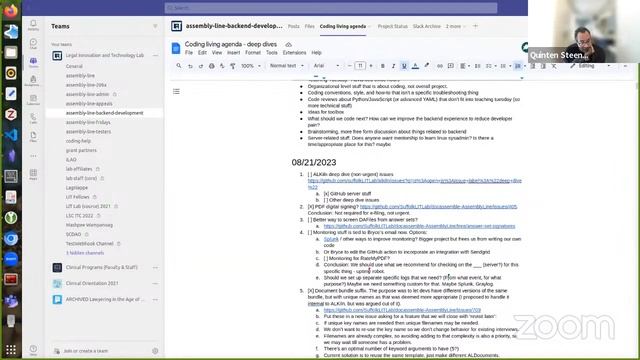This screenshot has height=360, width=640.
Task: Click the Teams search bar
Action: [x=331, y=8]
